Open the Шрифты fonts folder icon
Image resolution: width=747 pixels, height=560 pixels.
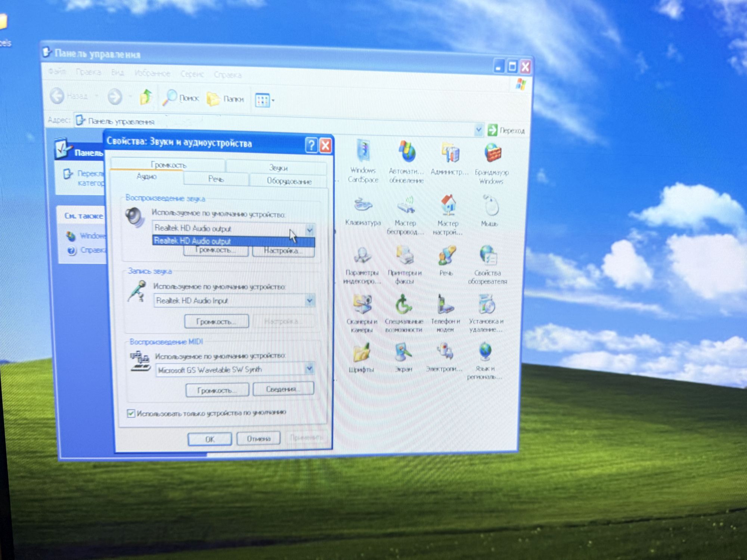362,352
